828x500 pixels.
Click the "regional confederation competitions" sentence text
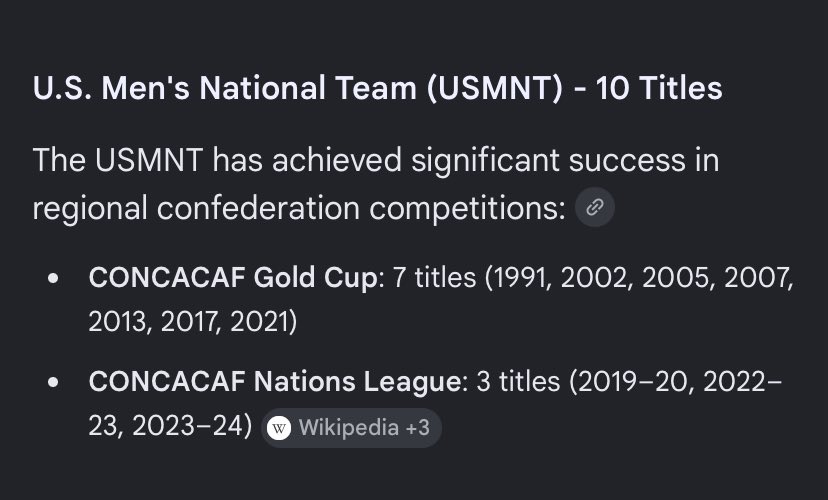point(299,208)
